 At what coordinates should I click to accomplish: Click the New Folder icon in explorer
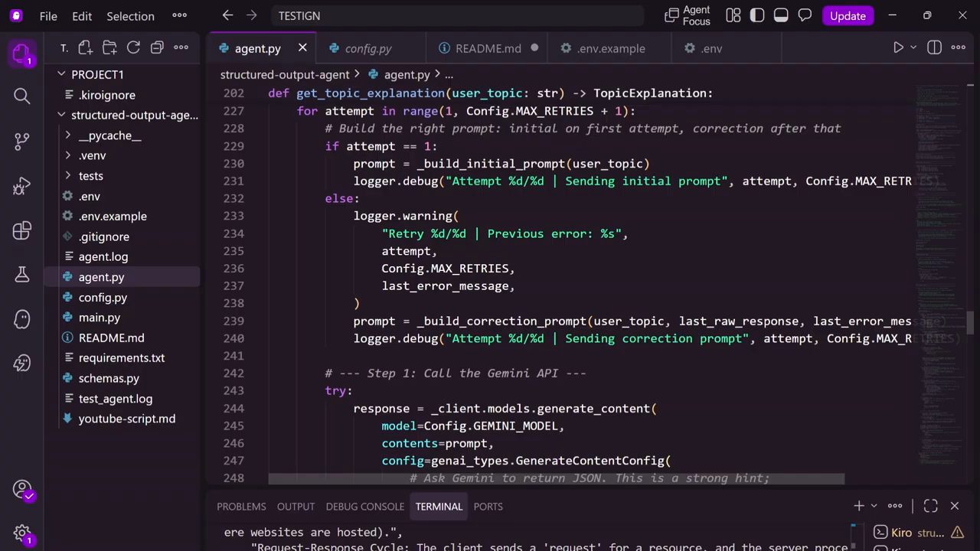(109, 47)
